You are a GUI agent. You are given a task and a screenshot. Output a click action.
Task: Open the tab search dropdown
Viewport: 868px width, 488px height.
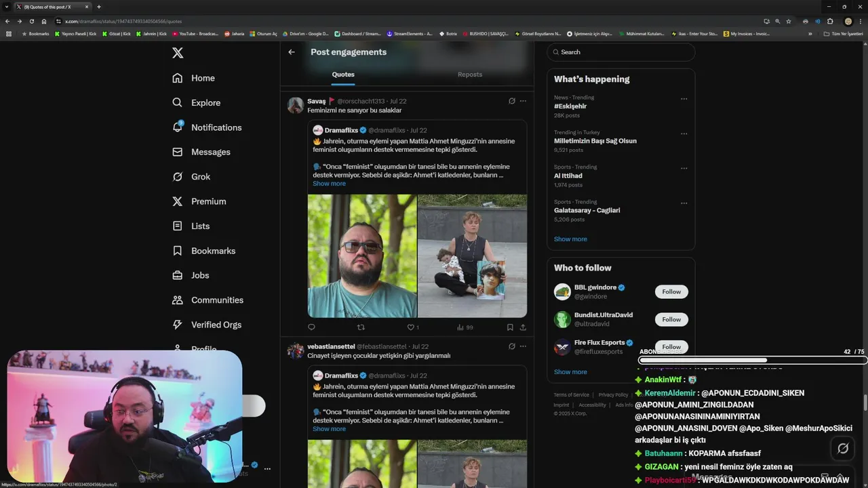pos(7,7)
